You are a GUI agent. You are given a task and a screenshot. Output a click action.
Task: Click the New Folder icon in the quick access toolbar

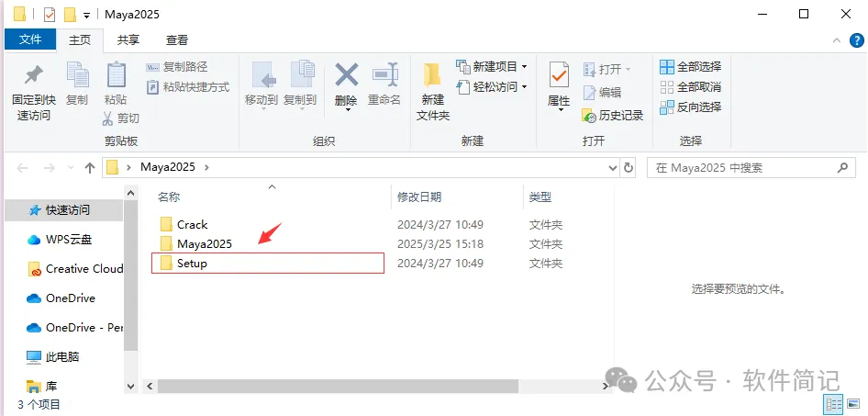click(x=70, y=15)
